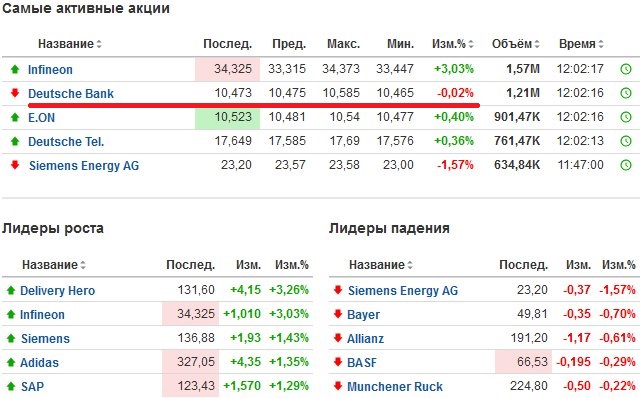Sort decline leaders by Название column
Screen dimensions: 644x398
(x=381, y=265)
